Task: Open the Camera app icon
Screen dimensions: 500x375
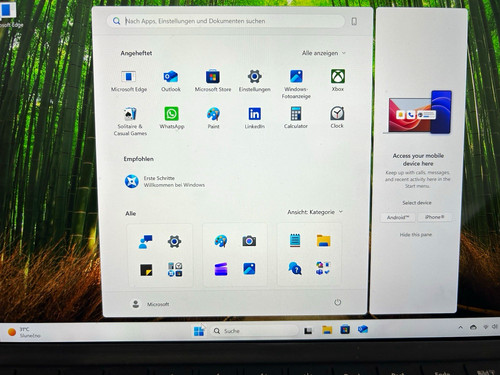Action: [x=249, y=241]
